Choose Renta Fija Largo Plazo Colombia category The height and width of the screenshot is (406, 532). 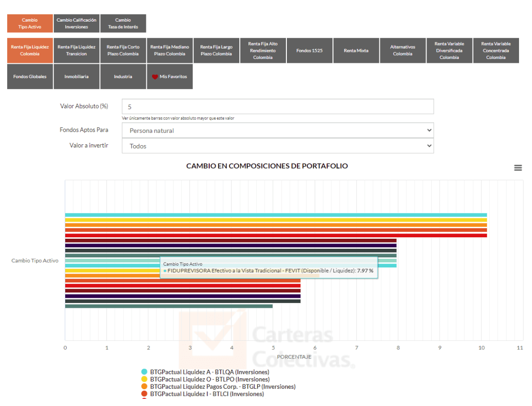[x=216, y=50]
